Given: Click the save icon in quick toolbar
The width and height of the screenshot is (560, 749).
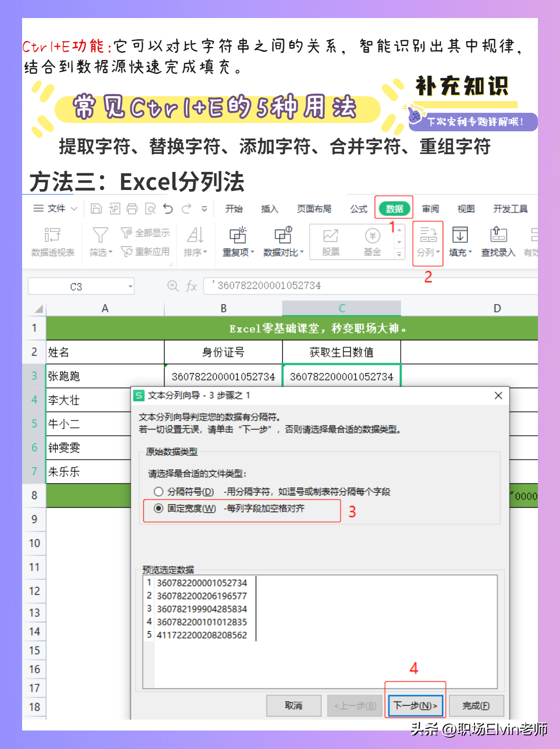Looking at the screenshot, I should tap(96, 208).
